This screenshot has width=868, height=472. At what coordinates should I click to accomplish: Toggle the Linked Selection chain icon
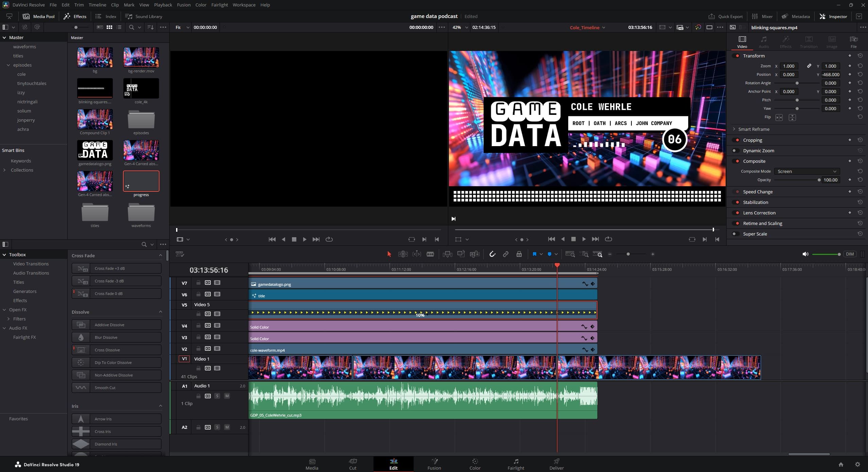click(506, 254)
